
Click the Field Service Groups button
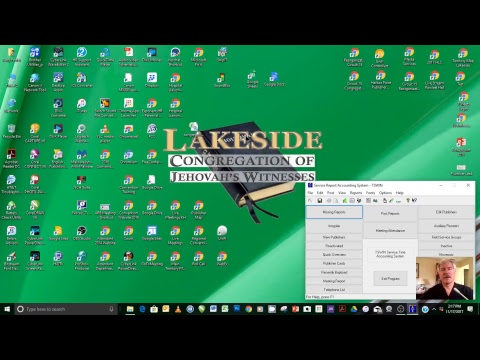pos(446,237)
